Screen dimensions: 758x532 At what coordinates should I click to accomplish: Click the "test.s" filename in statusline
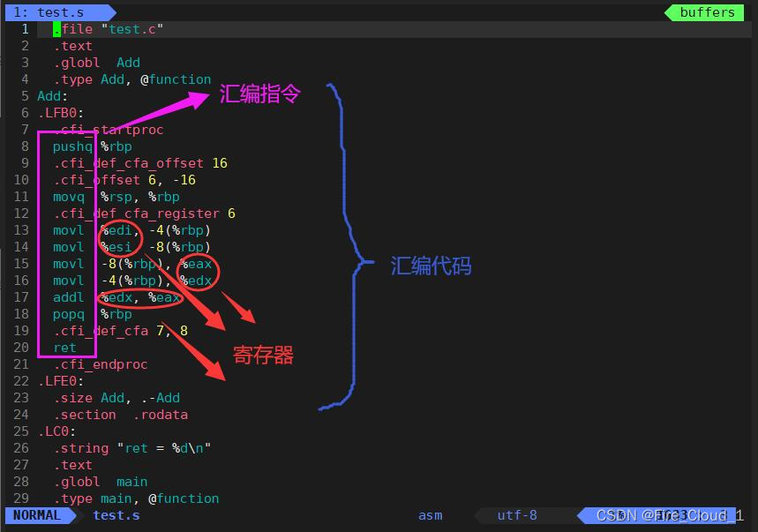(x=116, y=515)
